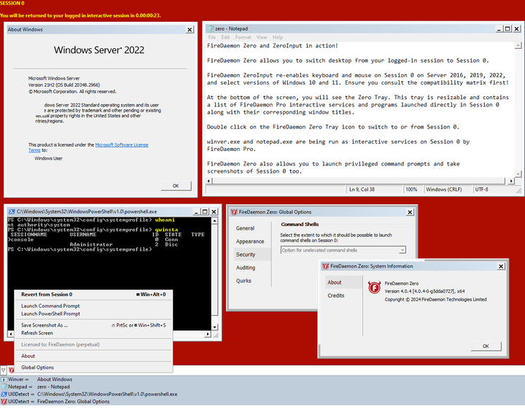This screenshot has height=420, width=525.
Task: Select the Credits tab in System Information
Action: 344,295
